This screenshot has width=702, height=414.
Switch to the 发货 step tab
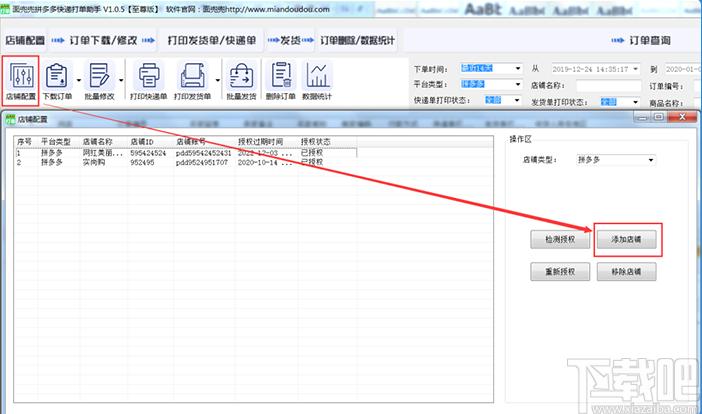291,40
